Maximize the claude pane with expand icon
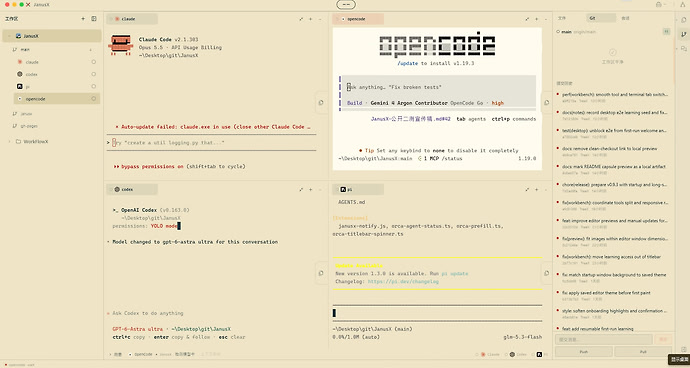 click(x=301, y=19)
